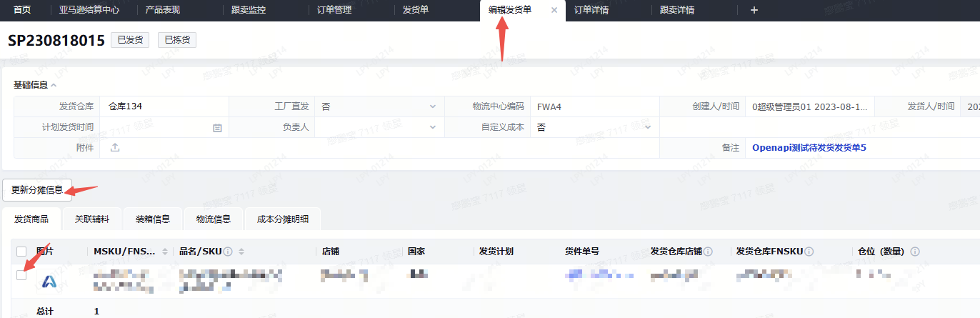This screenshot has width=980, height=318.
Task: Click the product image thumbnail in first row
Action: pos(49,282)
